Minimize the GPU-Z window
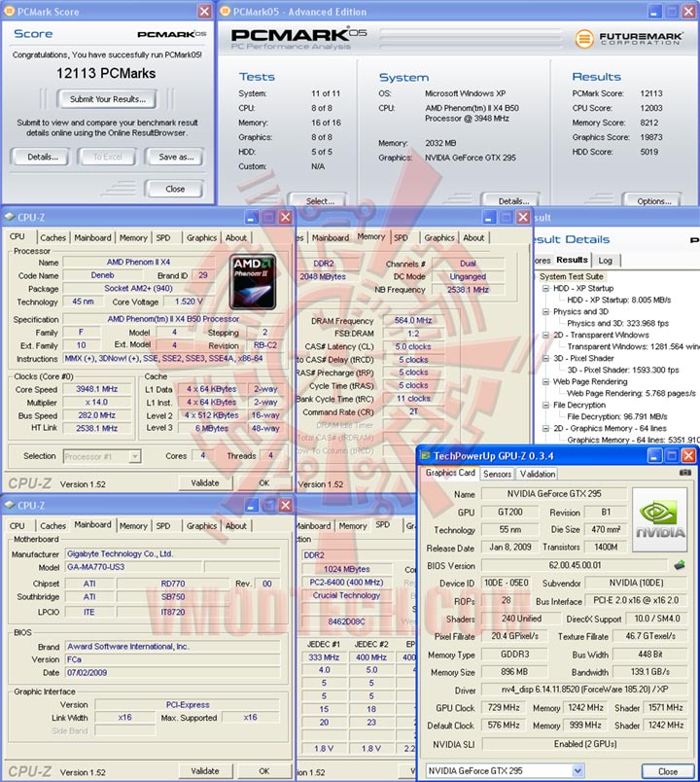This screenshot has height=782, width=700. (x=654, y=455)
